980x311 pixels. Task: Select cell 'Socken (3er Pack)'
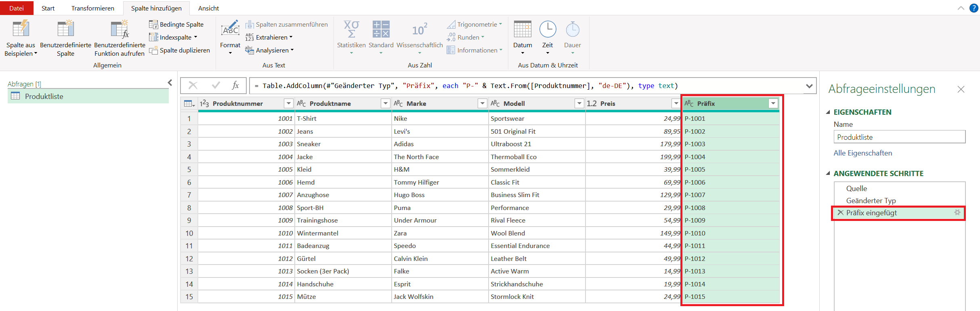[343, 271]
